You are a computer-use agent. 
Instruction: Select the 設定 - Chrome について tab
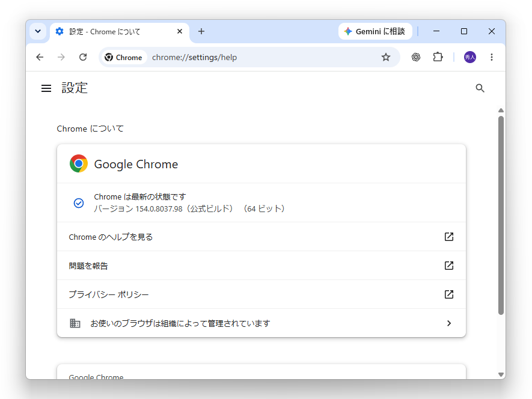(x=120, y=32)
